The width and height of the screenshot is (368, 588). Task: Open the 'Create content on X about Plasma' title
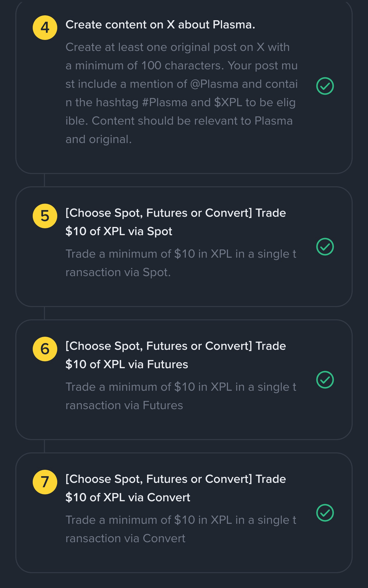click(160, 25)
